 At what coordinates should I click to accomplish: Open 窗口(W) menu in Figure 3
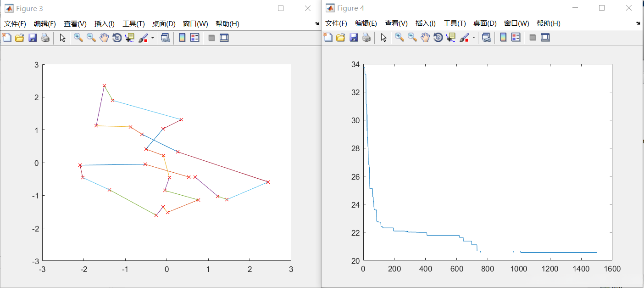click(x=195, y=24)
